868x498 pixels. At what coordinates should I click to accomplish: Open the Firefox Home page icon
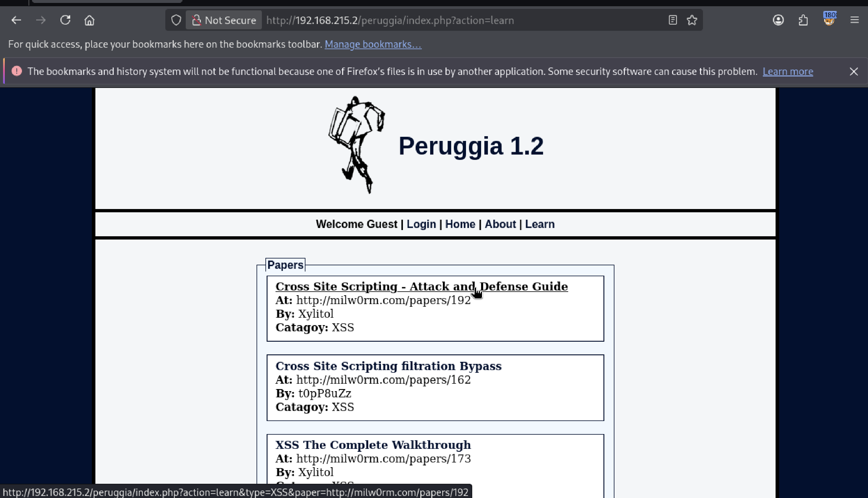click(x=89, y=20)
